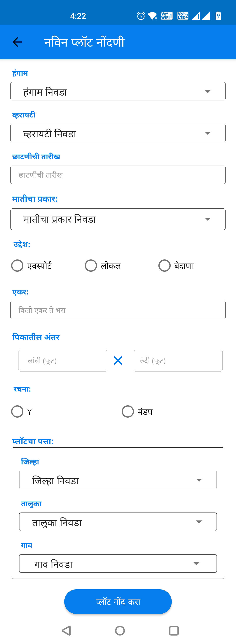Choose the मंडप structure option
The width and height of the screenshot is (236, 644).
tap(128, 412)
